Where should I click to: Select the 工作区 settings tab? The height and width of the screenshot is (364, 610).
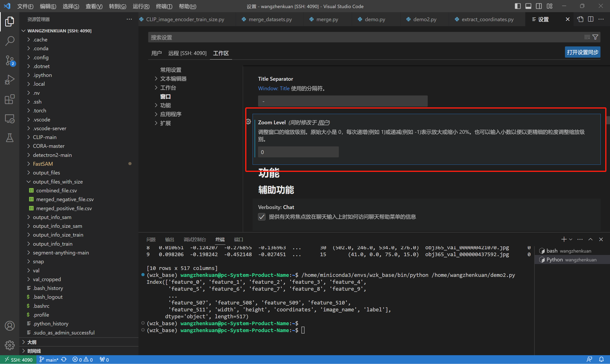[222, 52]
